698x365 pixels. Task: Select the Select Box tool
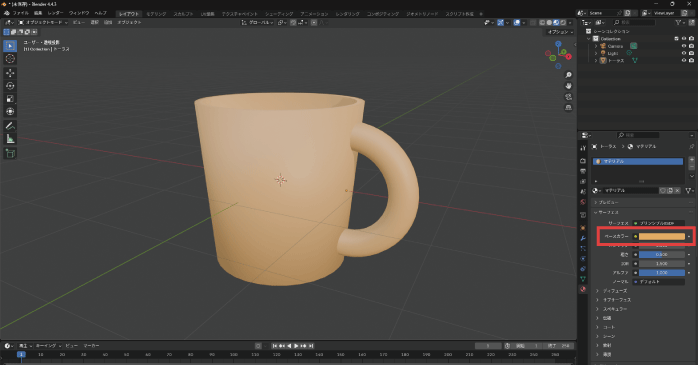[10, 45]
